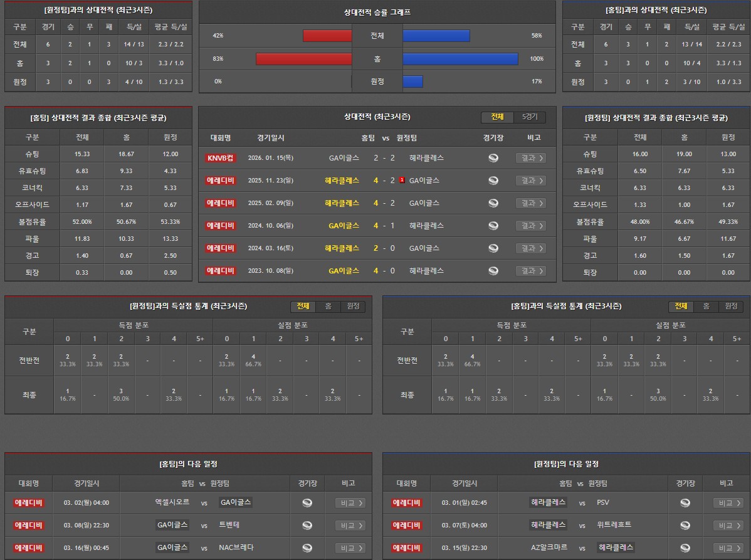Click 에레디비 league badge for 2024.10.06 match

221,226
